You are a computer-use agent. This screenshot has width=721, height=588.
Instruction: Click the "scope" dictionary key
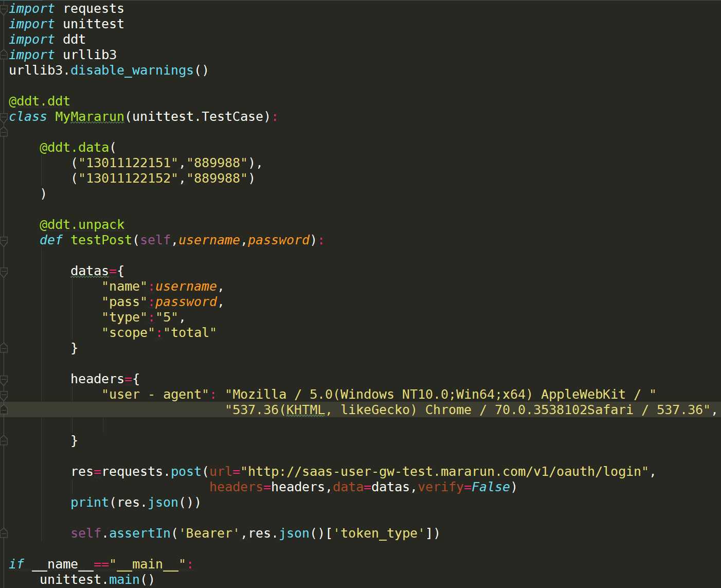[x=129, y=333]
